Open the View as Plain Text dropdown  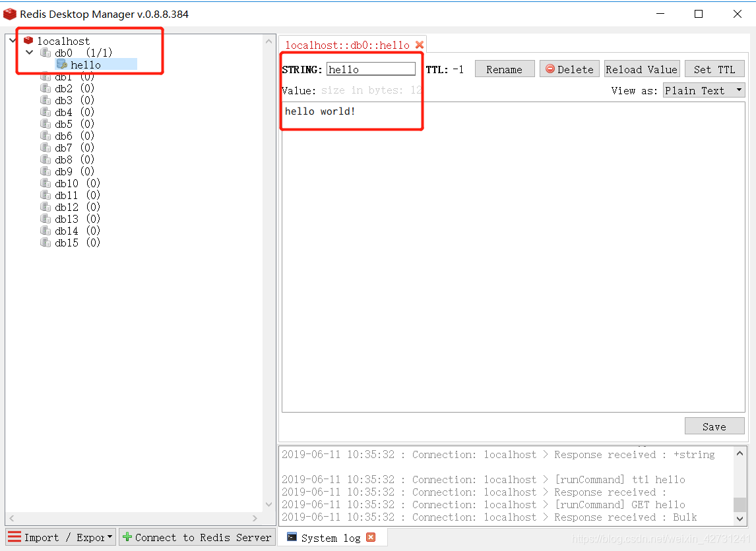point(704,90)
